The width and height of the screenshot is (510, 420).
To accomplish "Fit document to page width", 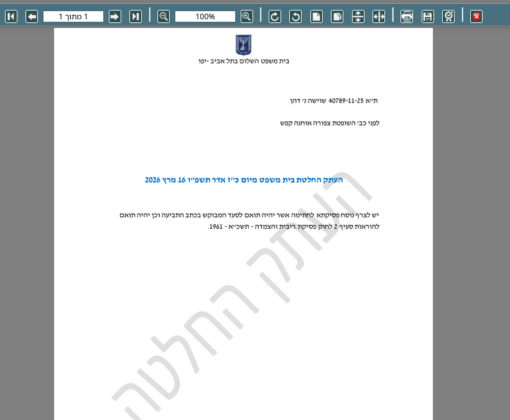I will pos(379,16).
